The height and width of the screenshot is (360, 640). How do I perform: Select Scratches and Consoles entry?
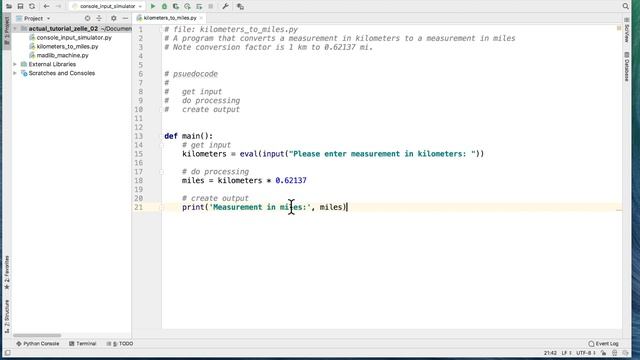(62, 73)
